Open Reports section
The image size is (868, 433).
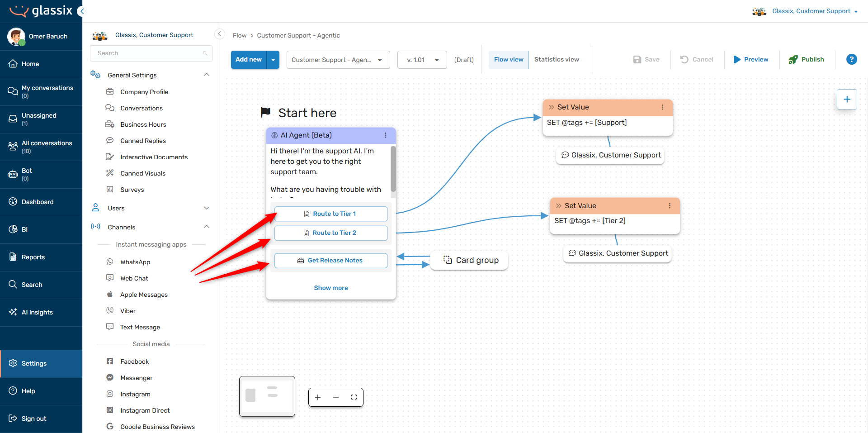click(x=41, y=257)
